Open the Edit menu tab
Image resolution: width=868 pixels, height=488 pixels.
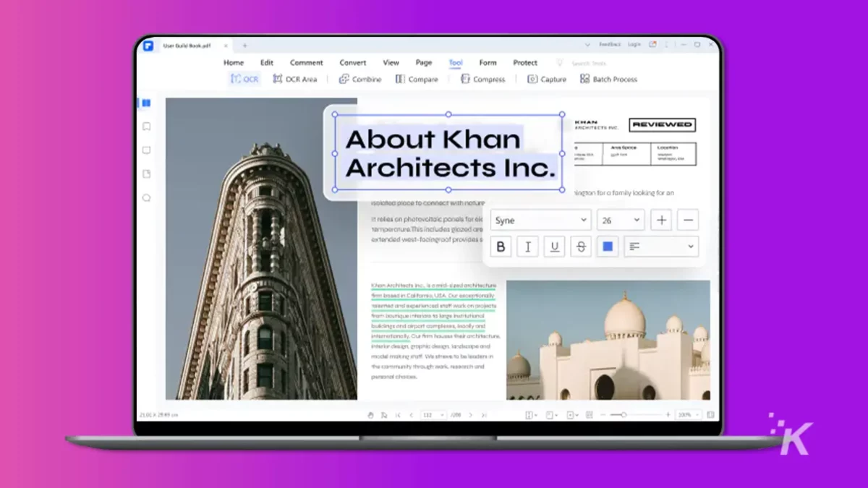pyautogui.click(x=267, y=63)
